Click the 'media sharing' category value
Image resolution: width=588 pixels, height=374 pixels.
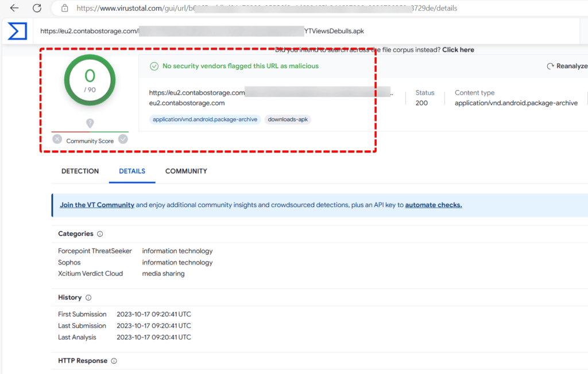tap(163, 274)
